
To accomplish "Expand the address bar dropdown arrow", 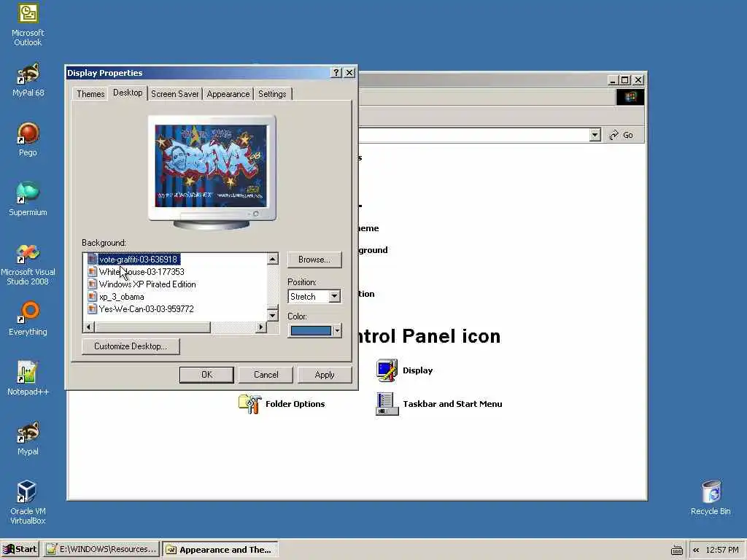I will coord(595,135).
